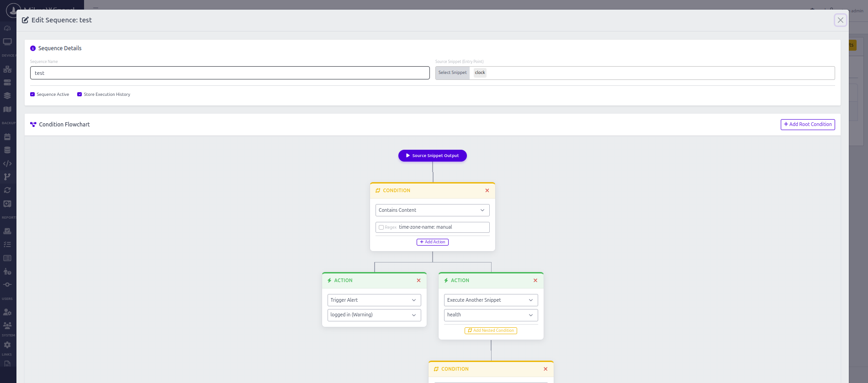
Task: Open the system gear sidebar icon
Action: pyautogui.click(x=7, y=345)
